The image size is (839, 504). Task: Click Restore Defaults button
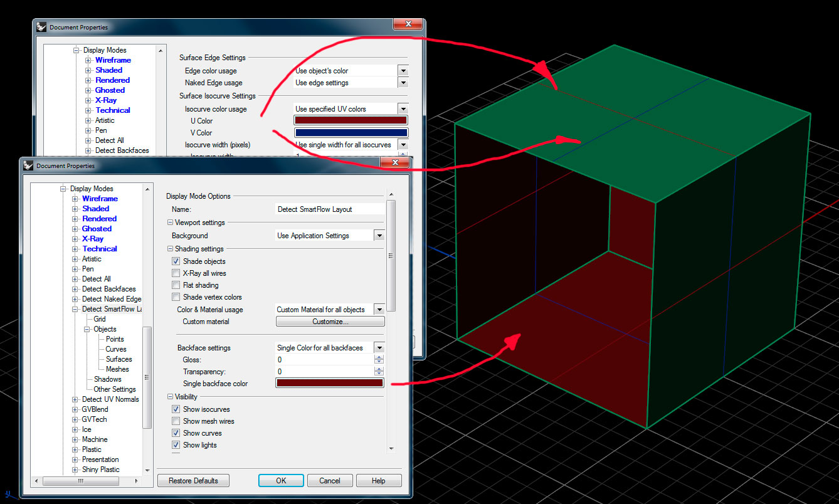point(193,481)
